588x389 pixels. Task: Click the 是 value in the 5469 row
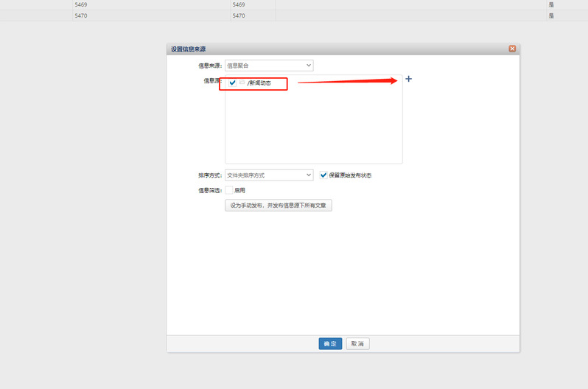pyautogui.click(x=551, y=4)
